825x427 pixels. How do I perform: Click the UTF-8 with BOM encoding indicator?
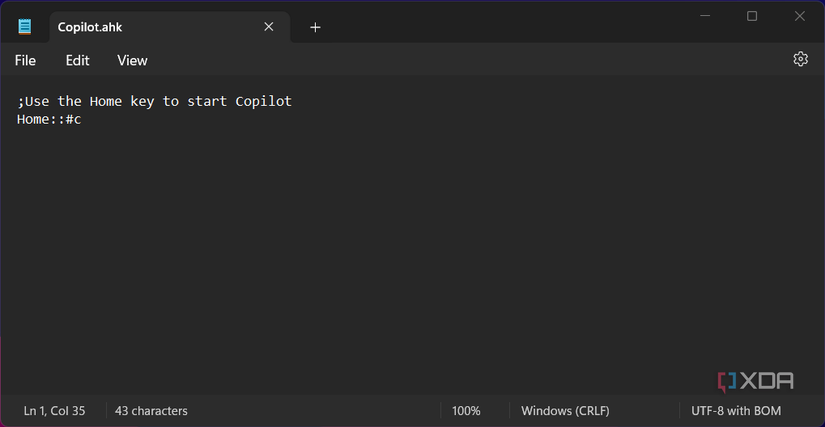(x=736, y=411)
